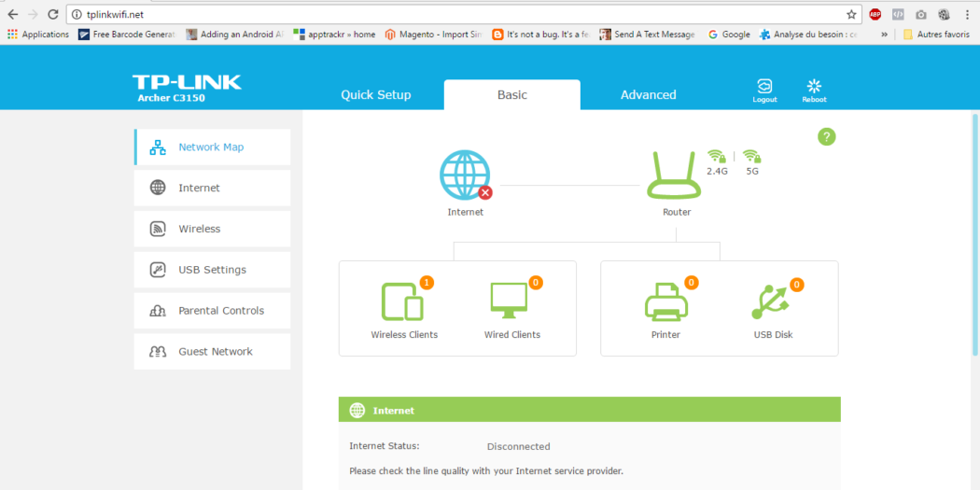
Task: Open the Wireless Clients device icon
Action: 403,301
